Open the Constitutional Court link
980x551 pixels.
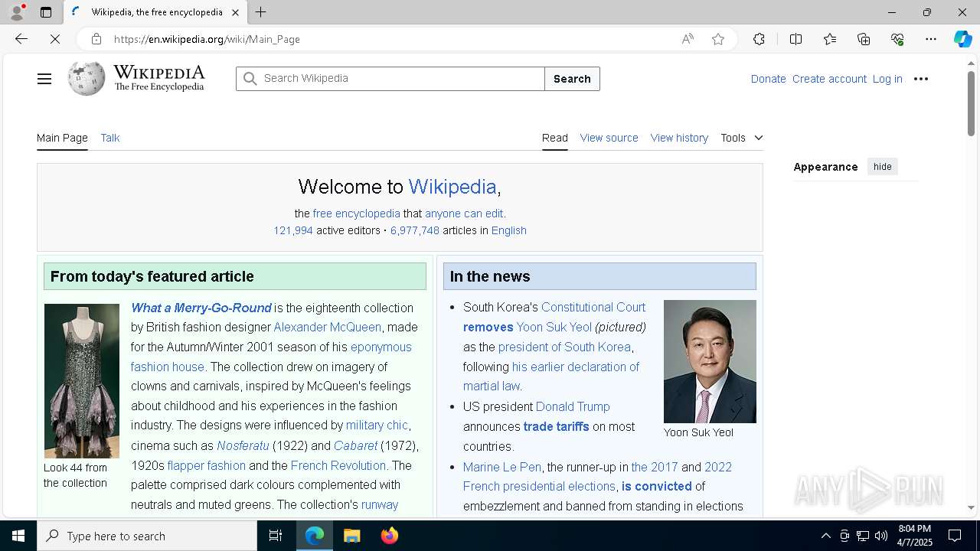(x=593, y=307)
